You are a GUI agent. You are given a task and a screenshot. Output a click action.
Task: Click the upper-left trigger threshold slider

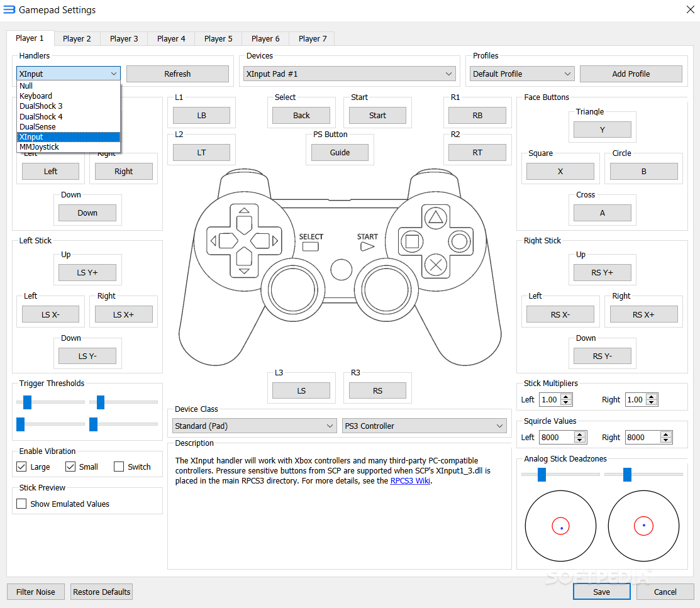pos(50,402)
